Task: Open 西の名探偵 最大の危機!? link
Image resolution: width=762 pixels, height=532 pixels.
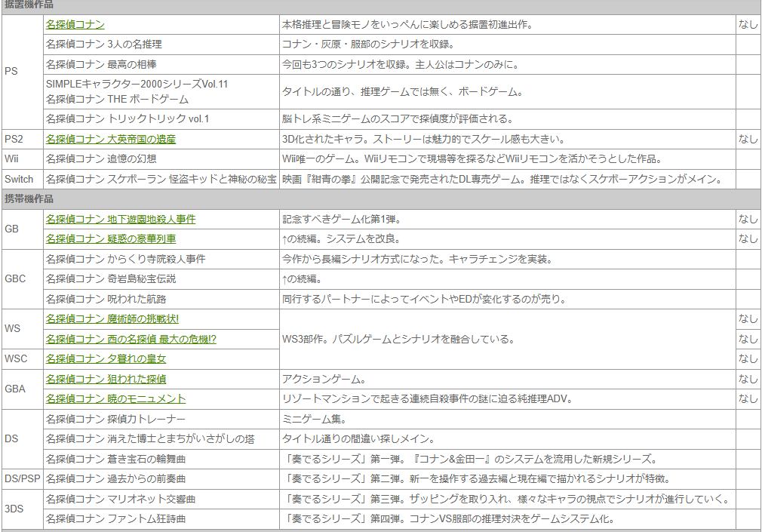Action: [131, 340]
